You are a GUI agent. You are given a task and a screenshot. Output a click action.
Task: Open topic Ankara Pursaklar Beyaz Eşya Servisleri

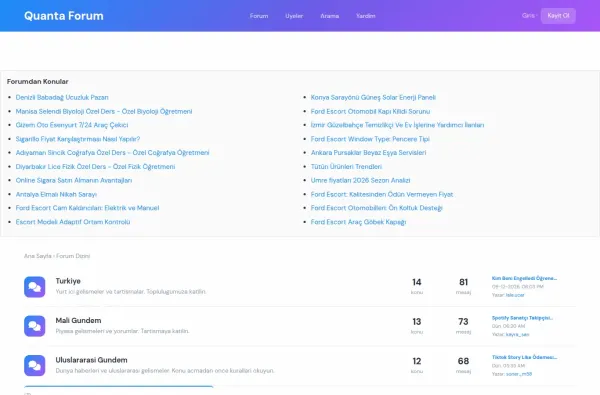click(368, 153)
